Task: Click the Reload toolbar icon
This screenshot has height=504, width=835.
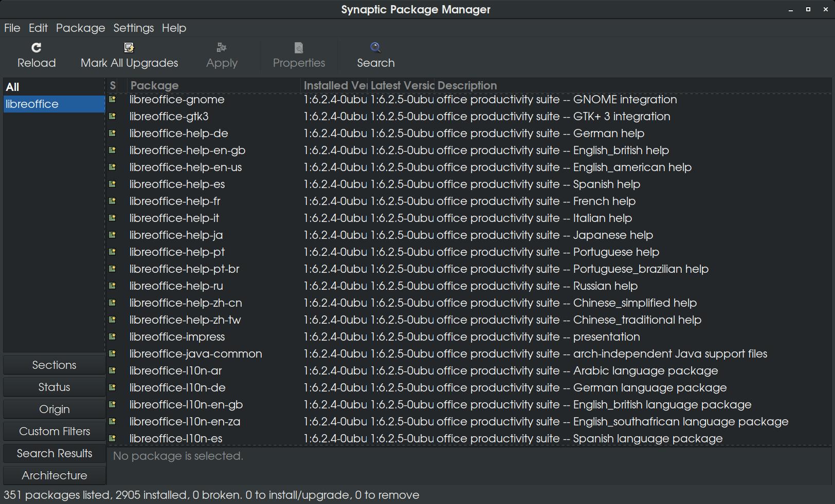Action: [x=36, y=48]
